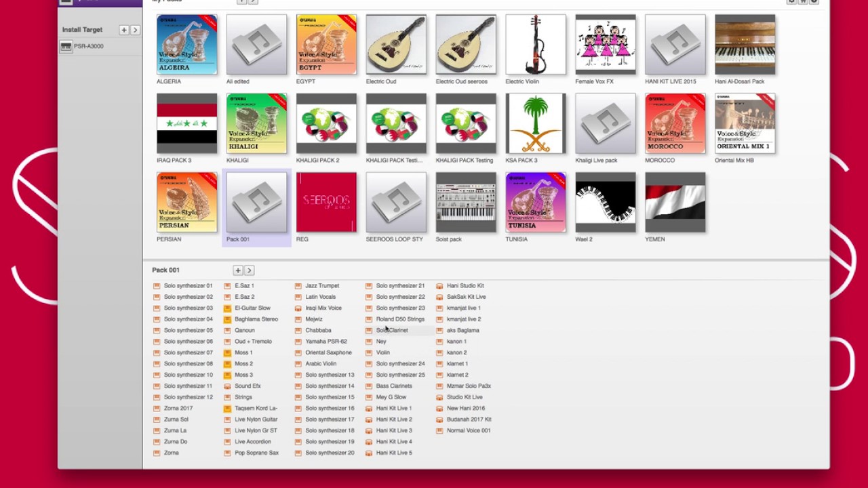
Task: Select the Hani Kit Live 5 entry
Action: [x=393, y=453]
